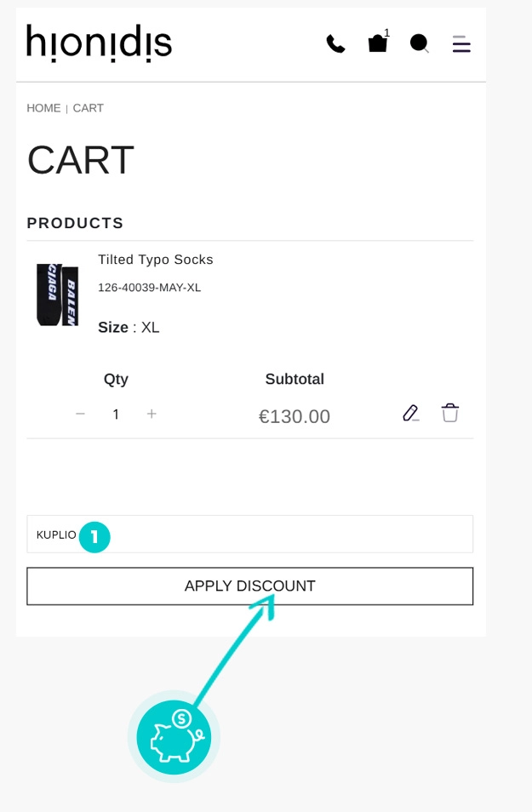The width and height of the screenshot is (532, 812).
Task: Remove the socks using the trash icon
Action: coord(450,413)
